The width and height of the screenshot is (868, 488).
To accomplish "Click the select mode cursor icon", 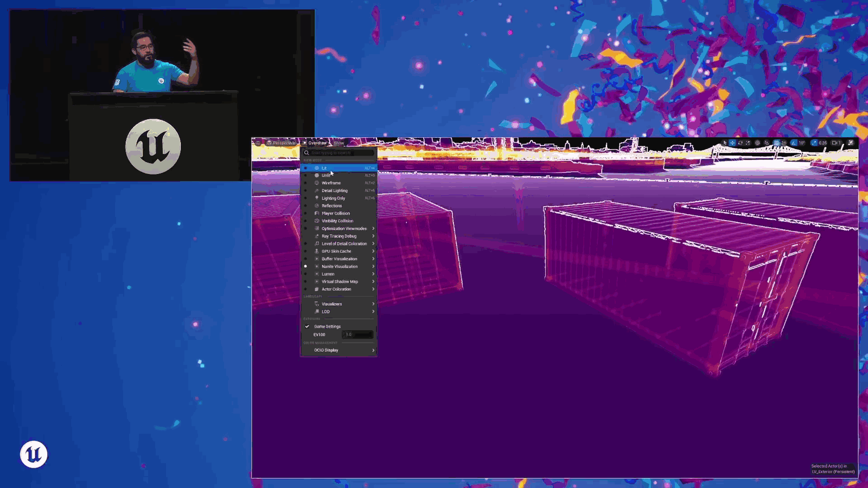I will 725,143.
